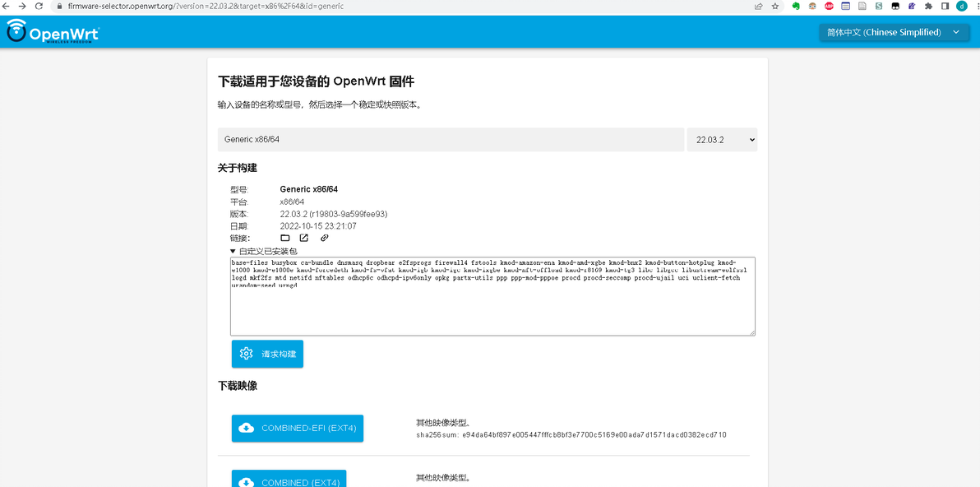
Task: Click the lock icon in the address bar
Action: tap(60, 7)
